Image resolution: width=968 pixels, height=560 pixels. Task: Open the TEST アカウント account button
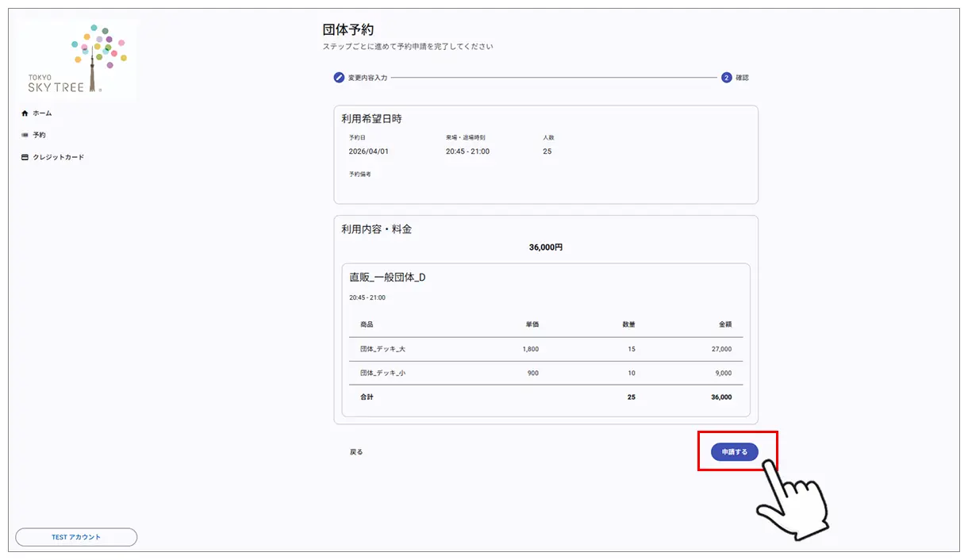click(76, 537)
